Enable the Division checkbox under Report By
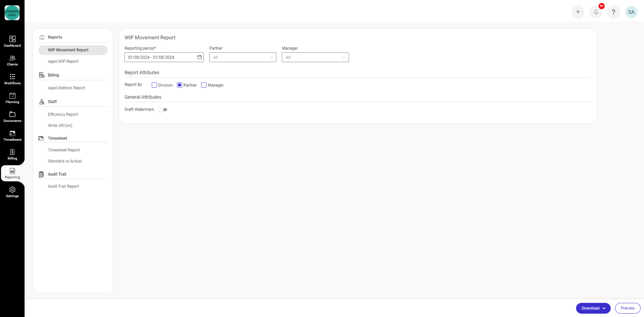Viewport: 644px width, 317px height. pos(154,85)
